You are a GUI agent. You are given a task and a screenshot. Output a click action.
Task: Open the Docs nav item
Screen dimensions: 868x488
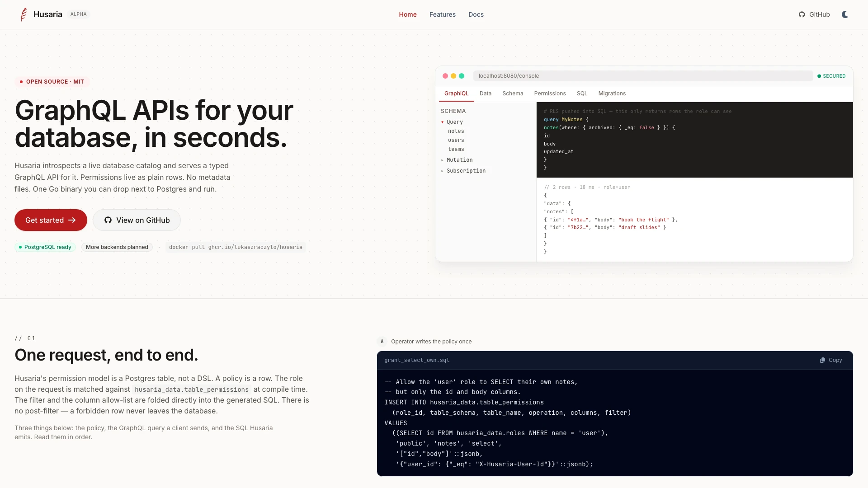tap(476, 14)
